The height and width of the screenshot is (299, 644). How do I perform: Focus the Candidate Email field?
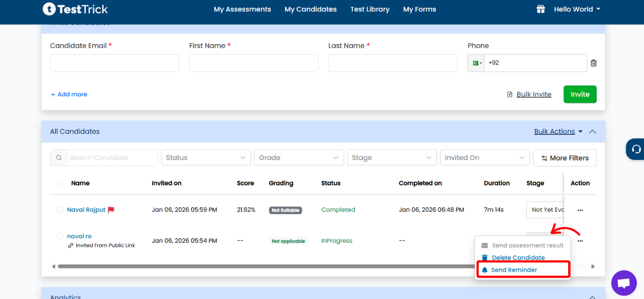coord(115,63)
